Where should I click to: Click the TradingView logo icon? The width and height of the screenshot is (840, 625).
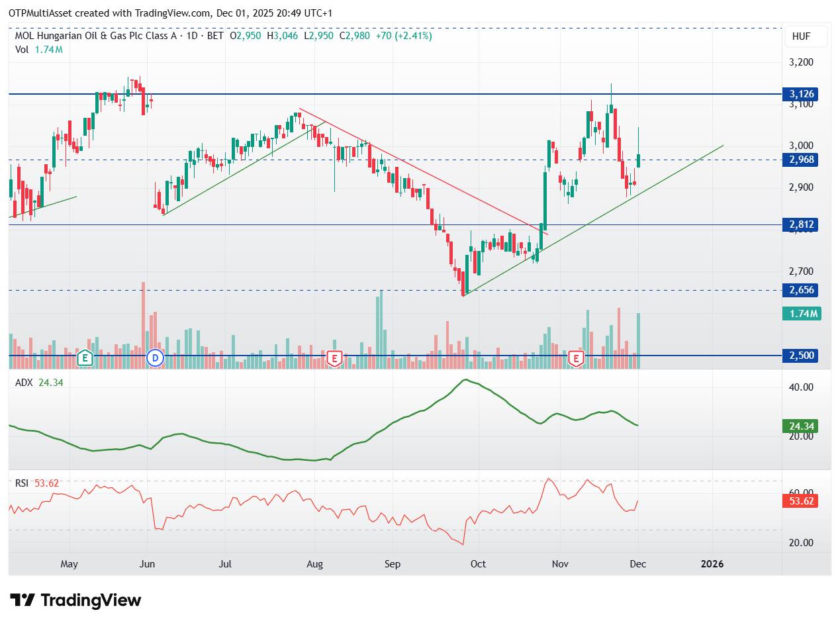(x=24, y=601)
